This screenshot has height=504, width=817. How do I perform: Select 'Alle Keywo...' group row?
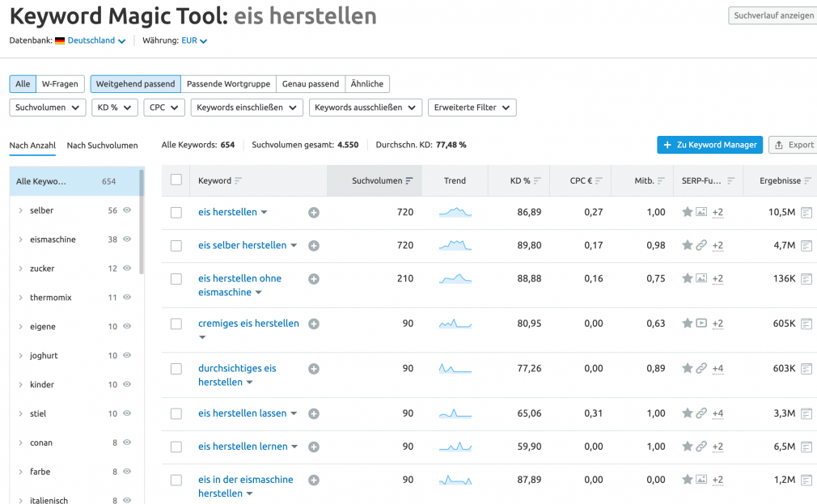pyautogui.click(x=74, y=181)
